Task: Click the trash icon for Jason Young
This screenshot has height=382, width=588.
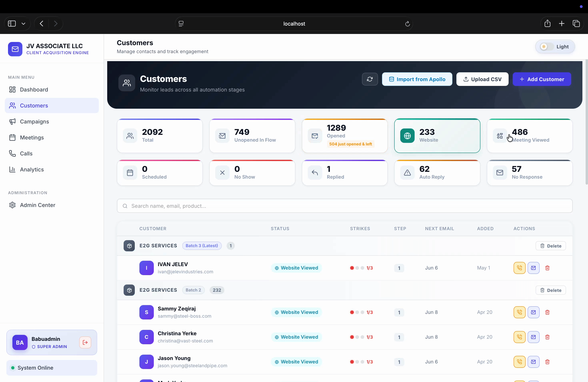Action: pyautogui.click(x=547, y=361)
